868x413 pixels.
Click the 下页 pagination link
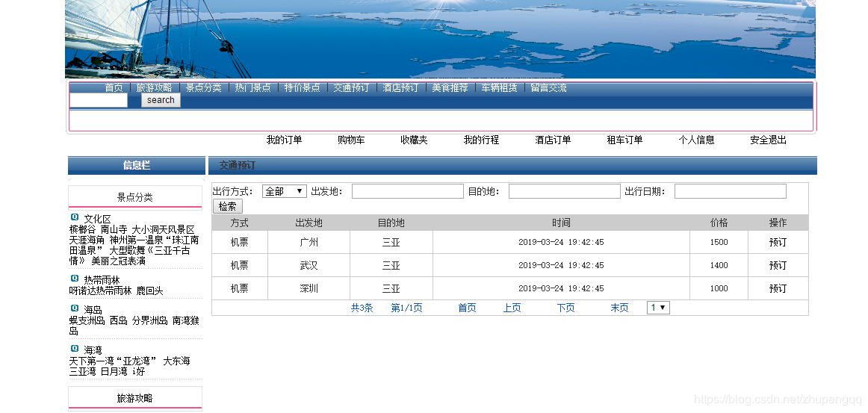click(x=565, y=308)
